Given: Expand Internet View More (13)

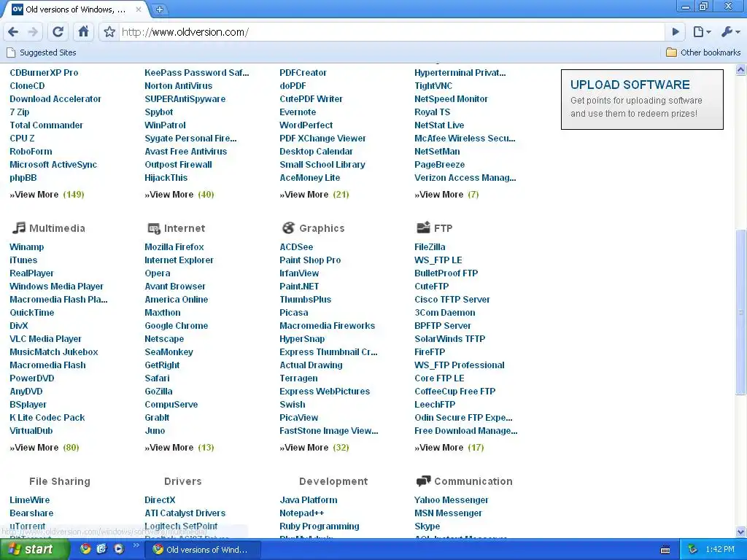Looking at the screenshot, I should (x=179, y=447).
